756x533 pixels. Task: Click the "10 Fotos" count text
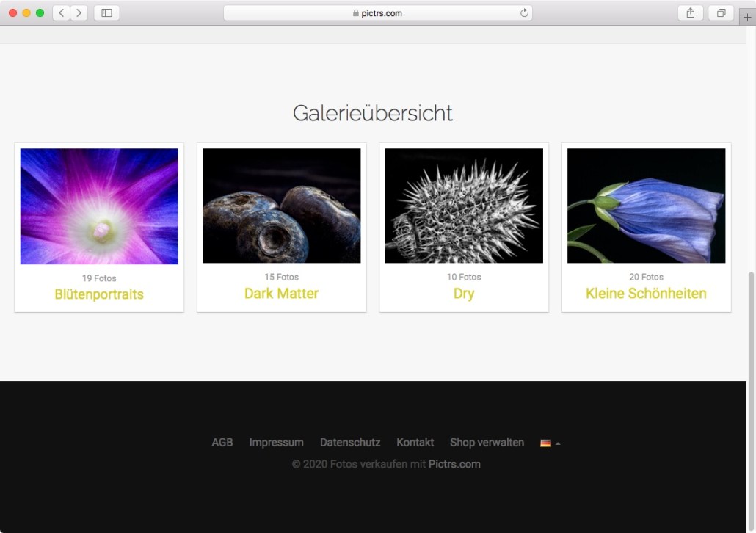464,277
